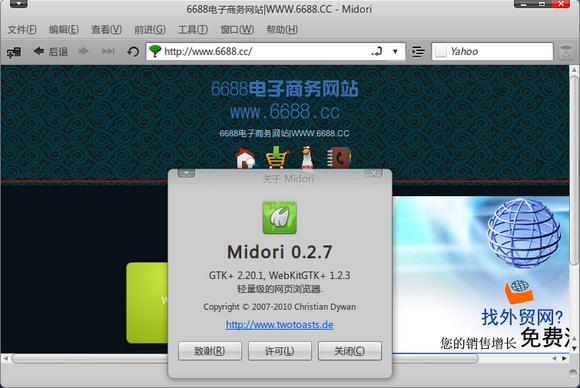Click the vertical scrollbar thumb
This screenshot has width=580, height=388.
click(x=574, y=170)
